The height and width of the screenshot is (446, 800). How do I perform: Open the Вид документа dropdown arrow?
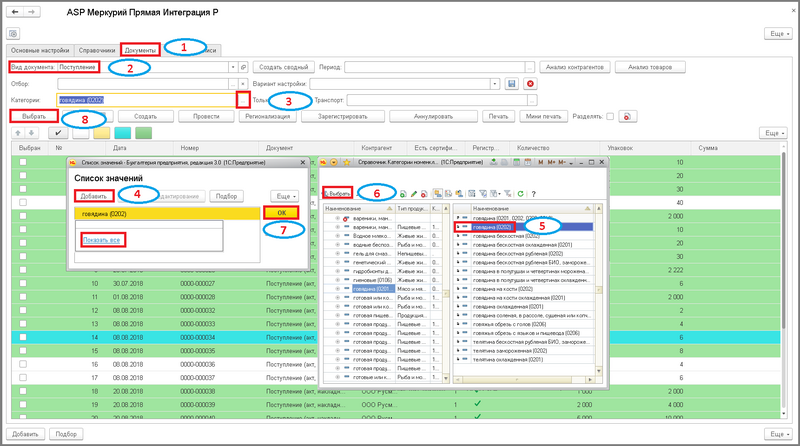coord(233,67)
